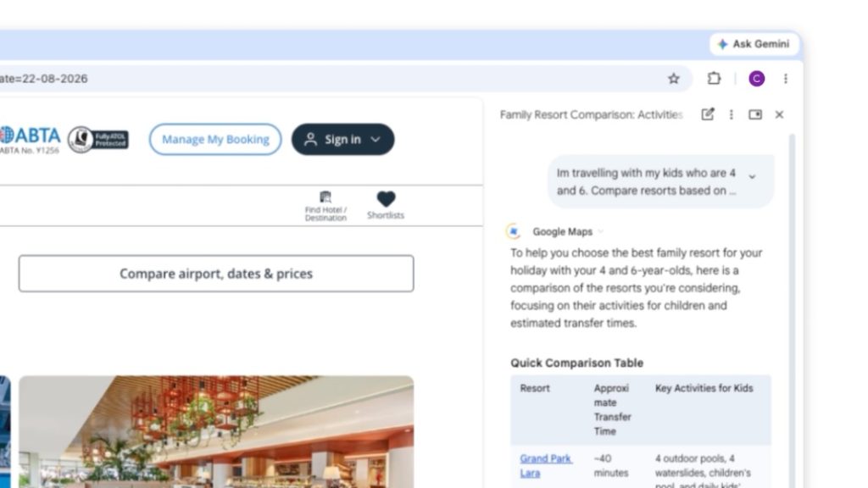868x488 pixels.
Task: Open the Grand Park Lara link
Action: click(x=545, y=466)
